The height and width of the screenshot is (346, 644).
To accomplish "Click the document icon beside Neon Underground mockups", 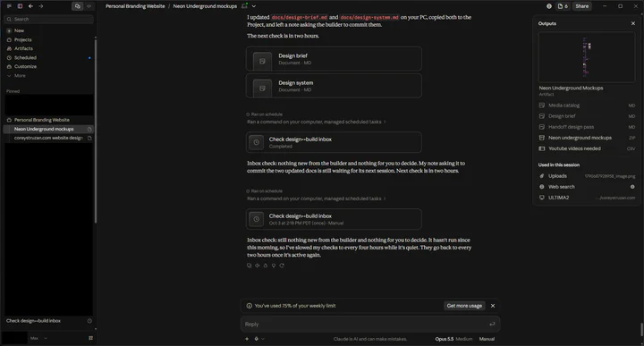I will [89, 129].
